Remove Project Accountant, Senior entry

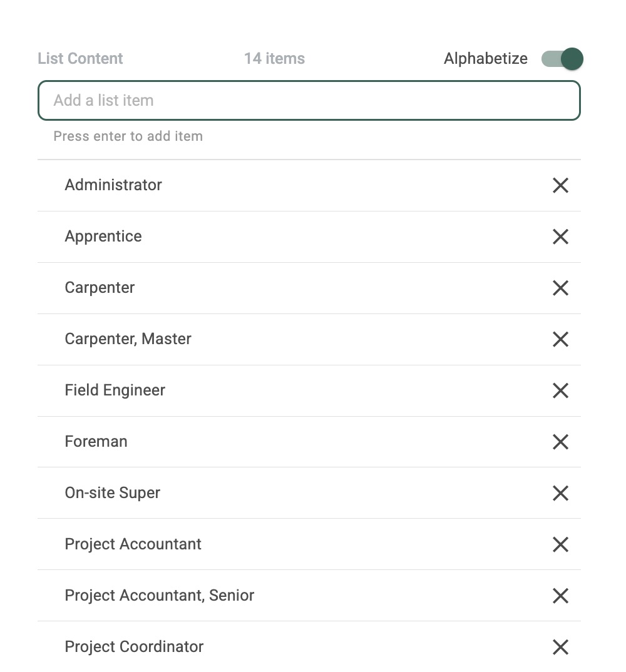point(560,596)
